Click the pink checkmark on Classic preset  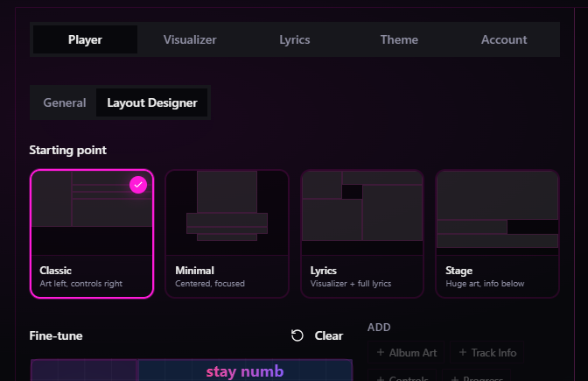[138, 185]
